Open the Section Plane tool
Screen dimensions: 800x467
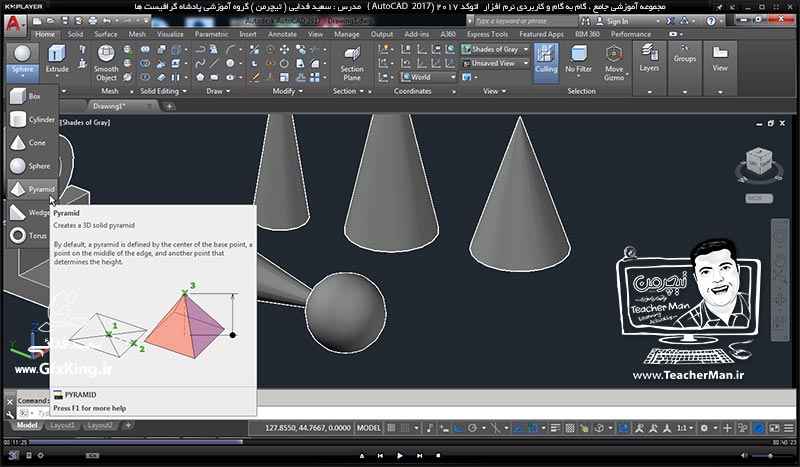coord(352,63)
